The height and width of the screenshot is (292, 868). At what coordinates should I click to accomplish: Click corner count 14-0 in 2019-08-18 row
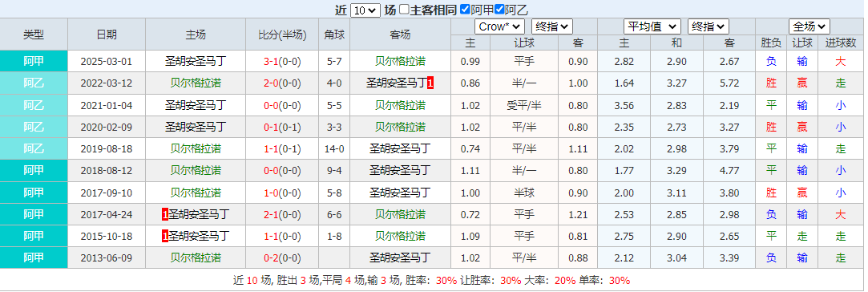(334, 149)
